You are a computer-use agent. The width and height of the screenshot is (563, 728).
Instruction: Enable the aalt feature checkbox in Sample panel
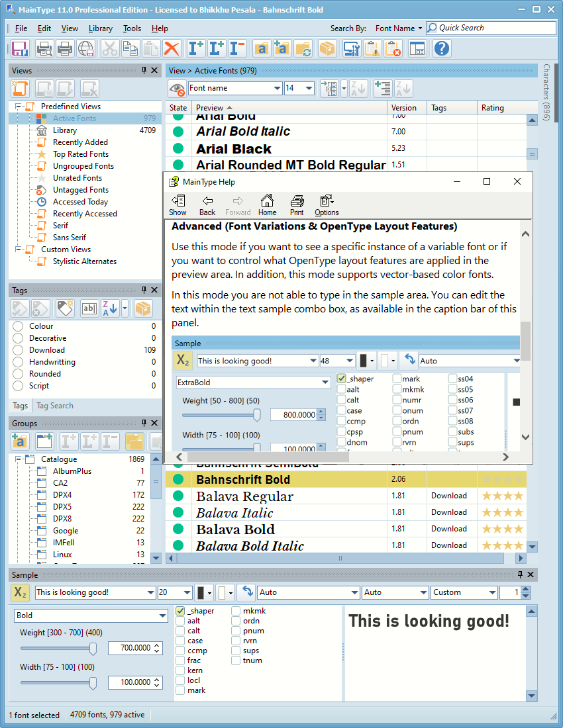[x=180, y=621]
